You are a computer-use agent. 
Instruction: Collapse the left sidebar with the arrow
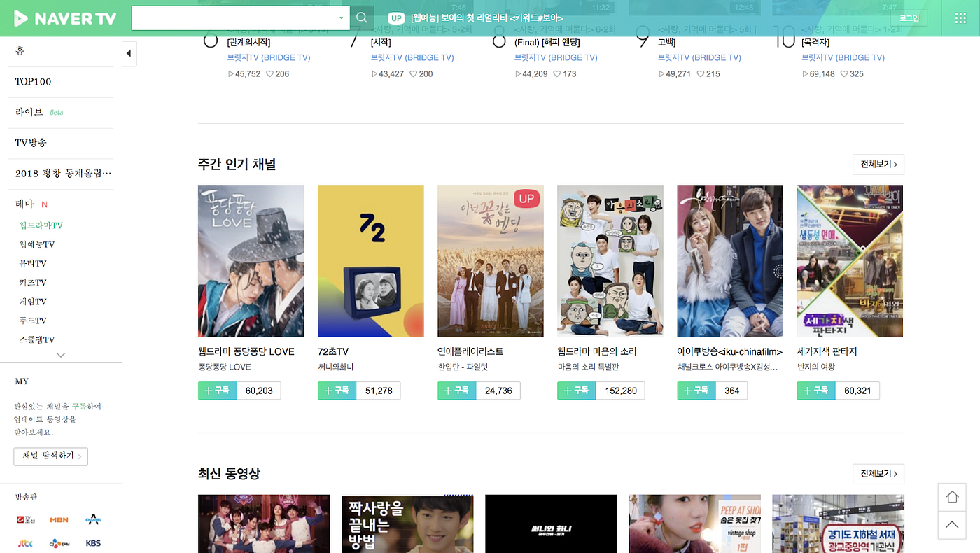[129, 54]
